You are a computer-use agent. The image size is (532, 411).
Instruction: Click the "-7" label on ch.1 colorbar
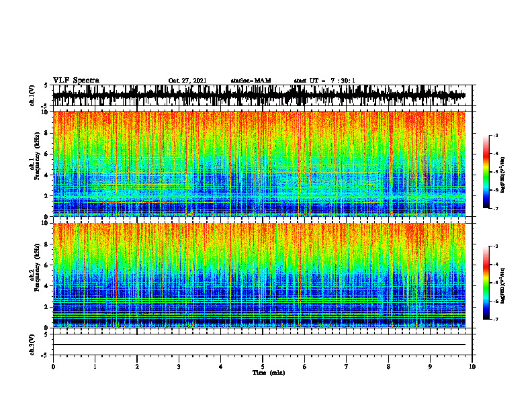point(496,208)
